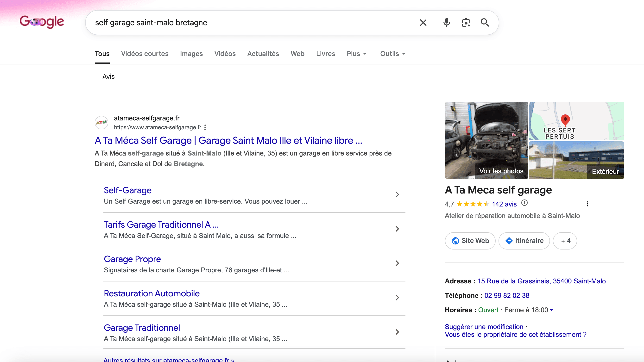The image size is (644, 362).
Task: Open the address 15 Rue de la Grassinais link
Action: coord(542,281)
